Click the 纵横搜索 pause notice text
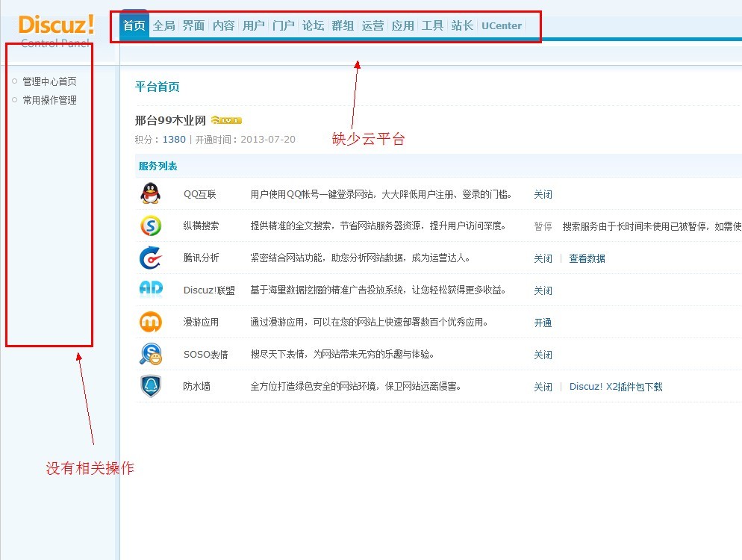This screenshot has width=742, height=560. click(x=652, y=226)
